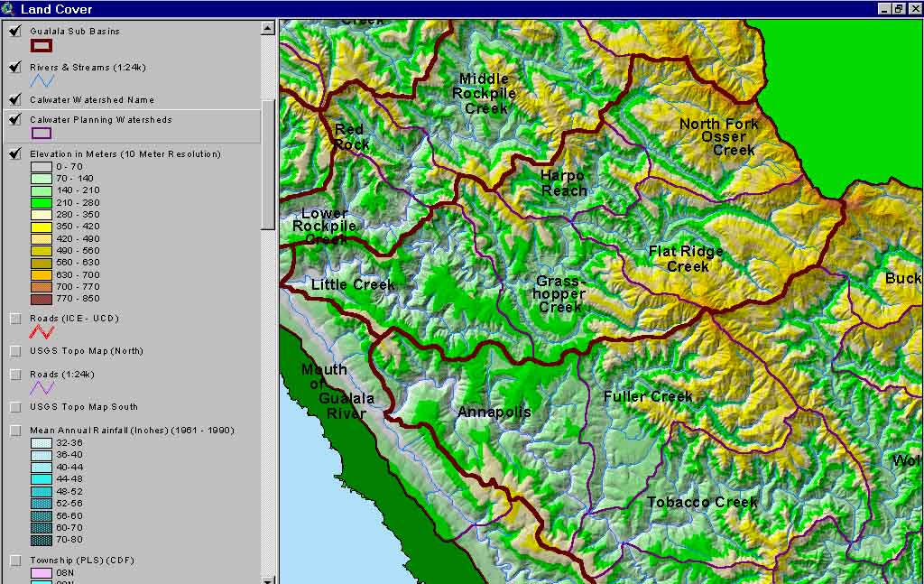
Task: Click the legend scrollbar up arrow
Action: 267,28
